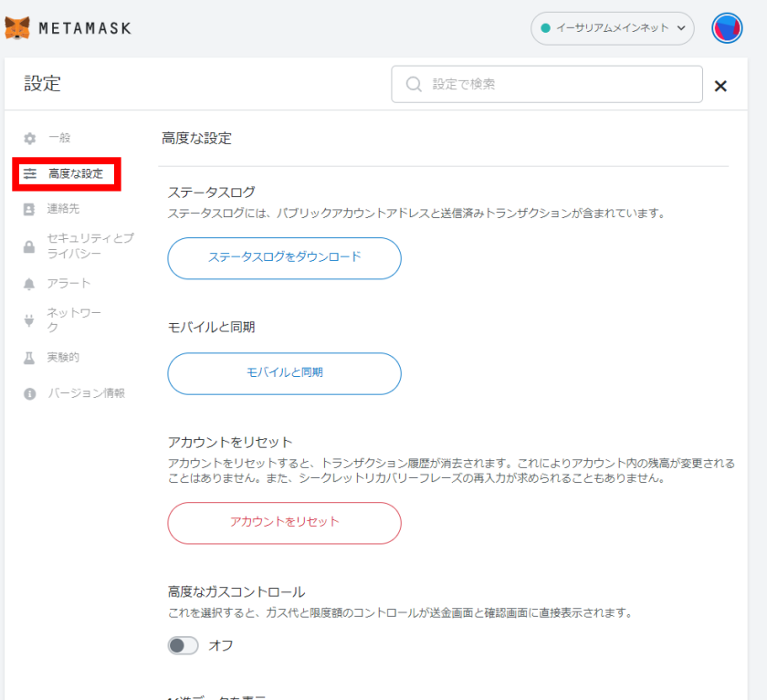
Task: Open the バージョン情報 settings tab
Action: click(x=86, y=393)
